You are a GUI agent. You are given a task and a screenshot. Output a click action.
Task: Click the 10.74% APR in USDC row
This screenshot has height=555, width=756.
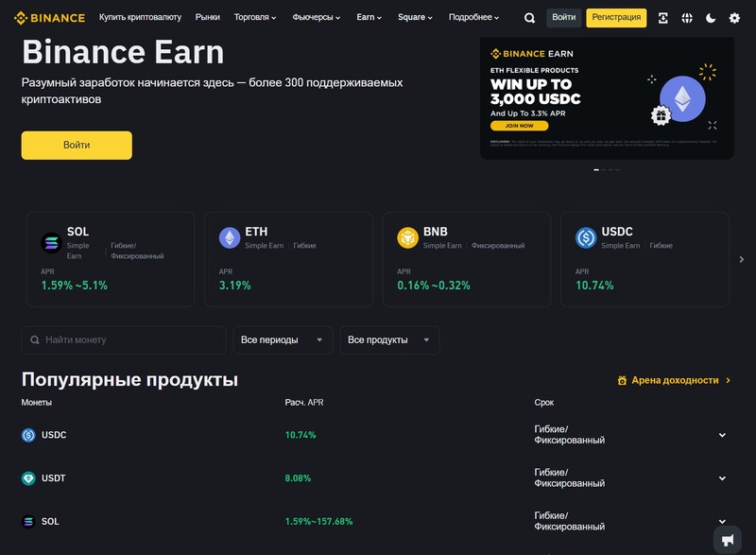click(x=301, y=435)
